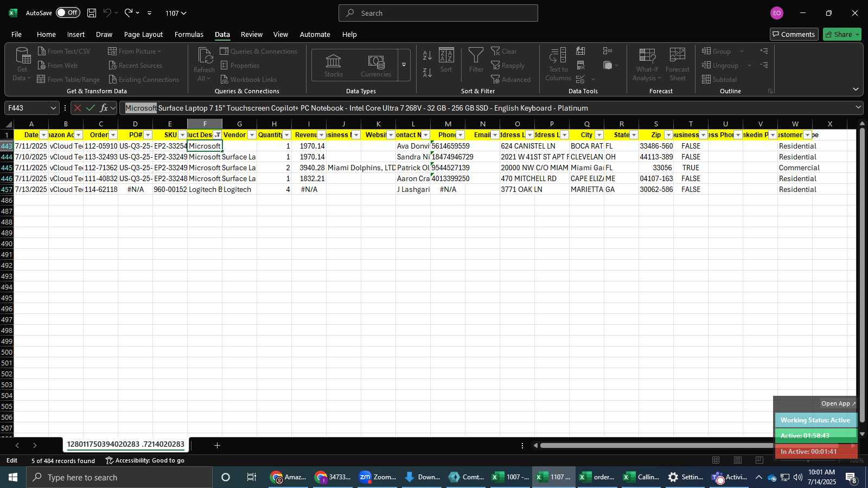
Task: Switch to the Page Layout tab
Action: [x=143, y=34]
